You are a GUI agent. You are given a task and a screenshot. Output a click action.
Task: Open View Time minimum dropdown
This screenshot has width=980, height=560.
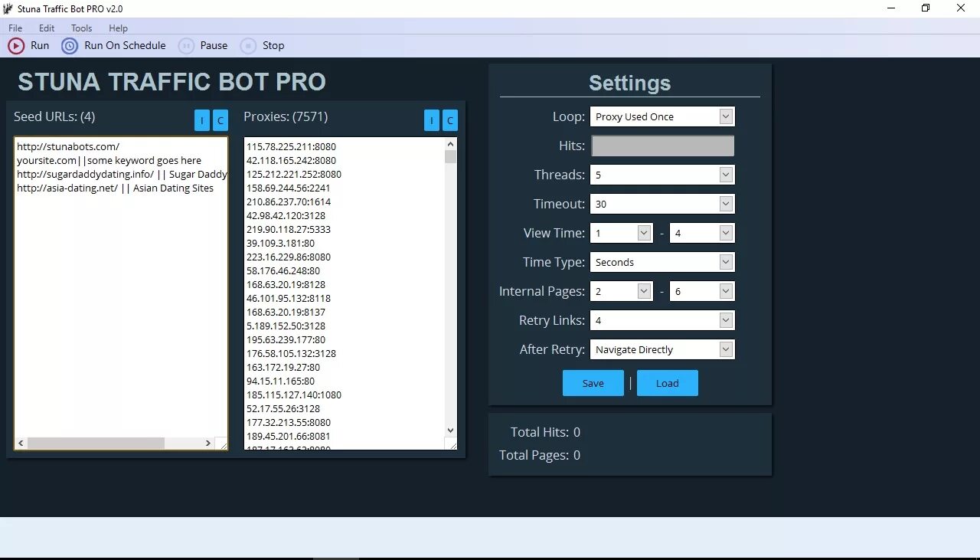644,233
